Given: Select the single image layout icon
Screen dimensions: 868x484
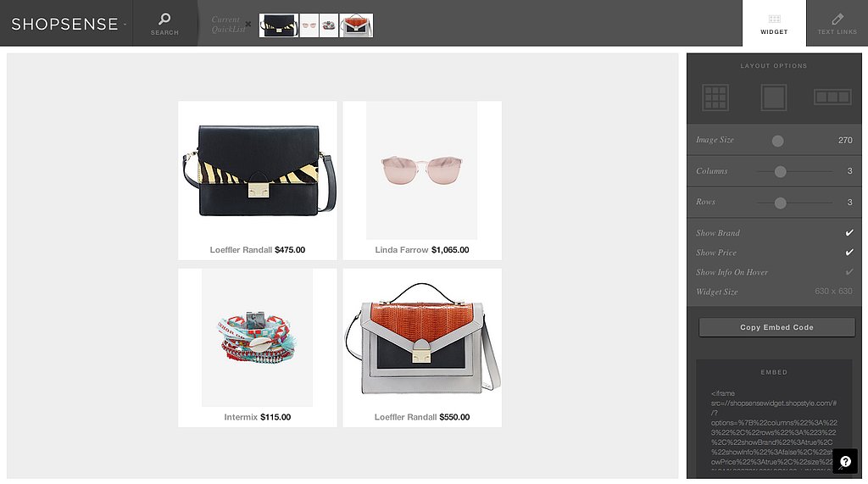Looking at the screenshot, I should [x=773, y=97].
